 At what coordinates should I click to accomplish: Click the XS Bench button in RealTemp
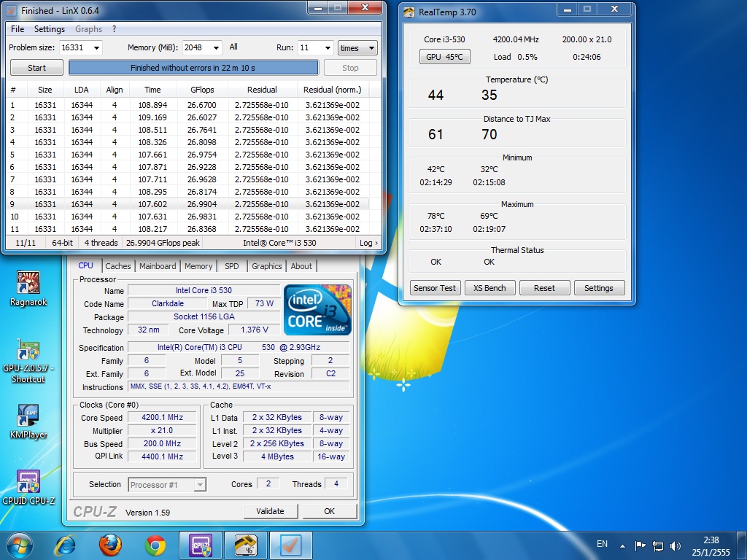(489, 288)
